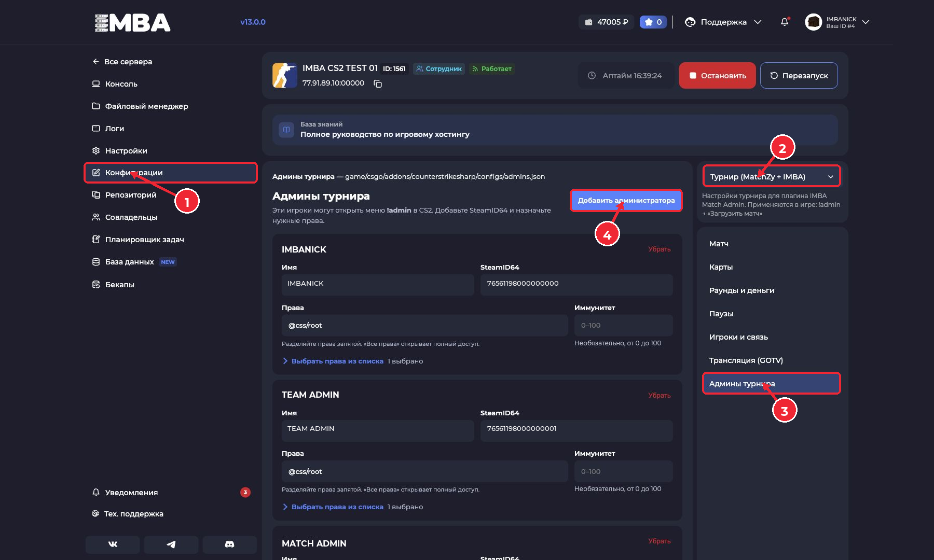Open the VK social link
The image size is (934, 560).
113,544
